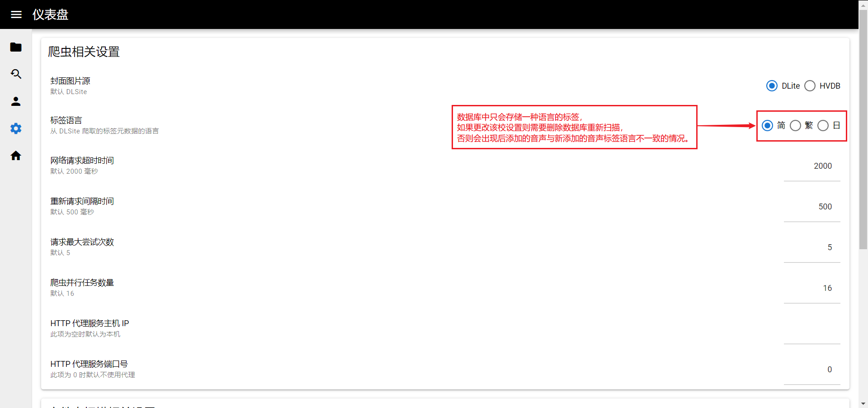Open the search icon in sidebar

(16, 74)
